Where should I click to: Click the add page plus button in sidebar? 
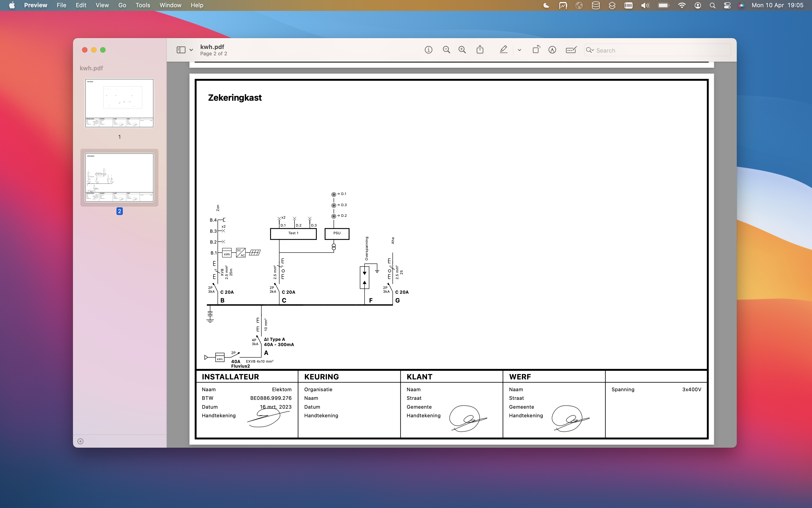[80, 442]
